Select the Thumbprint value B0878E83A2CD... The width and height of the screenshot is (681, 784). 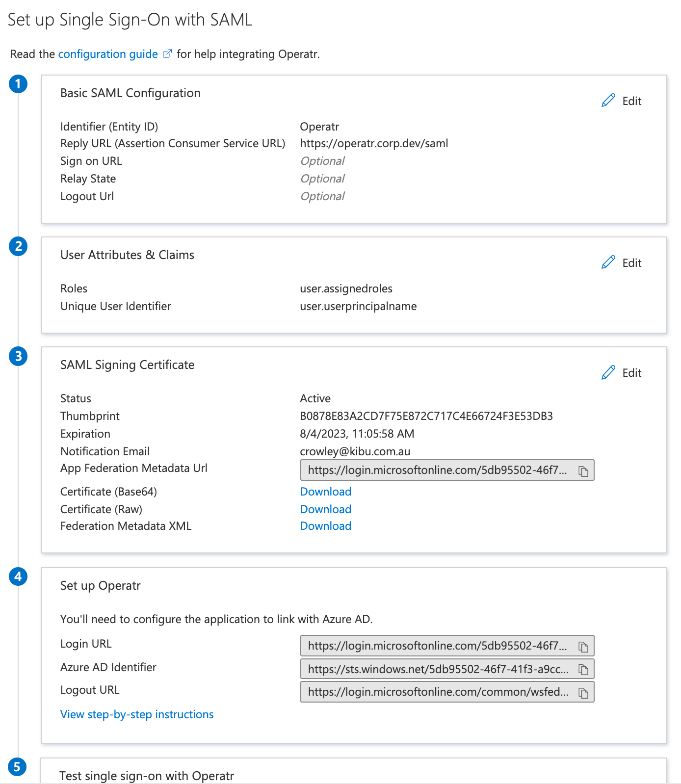click(x=426, y=416)
